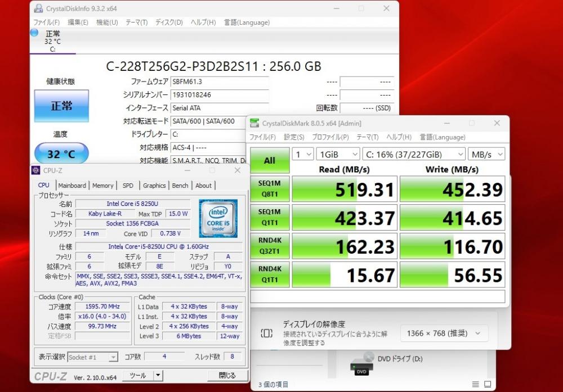Click the CrystalDiskMark title bar app icon
563x392 pixels.
(x=254, y=123)
